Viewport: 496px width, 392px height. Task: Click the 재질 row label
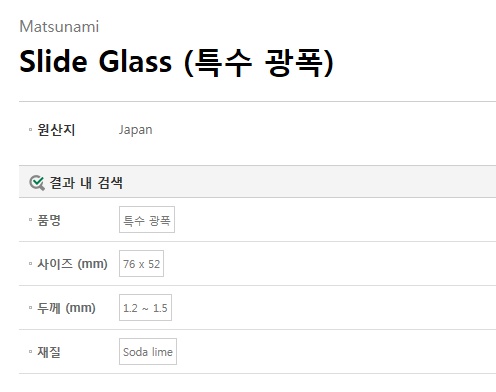[49, 352]
